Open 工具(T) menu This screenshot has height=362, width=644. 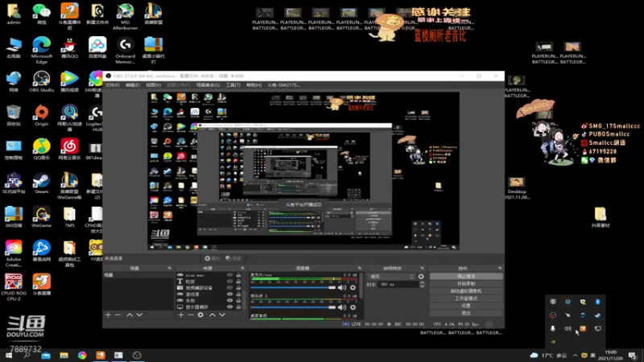pyautogui.click(x=233, y=85)
